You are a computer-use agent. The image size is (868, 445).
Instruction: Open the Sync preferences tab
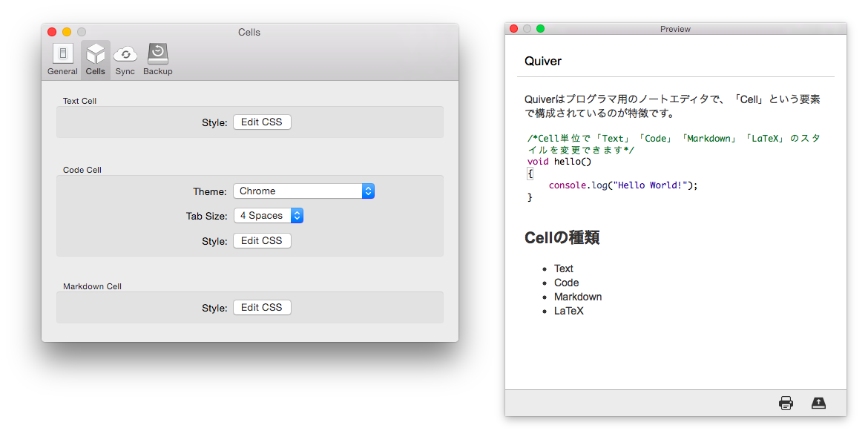point(125,60)
